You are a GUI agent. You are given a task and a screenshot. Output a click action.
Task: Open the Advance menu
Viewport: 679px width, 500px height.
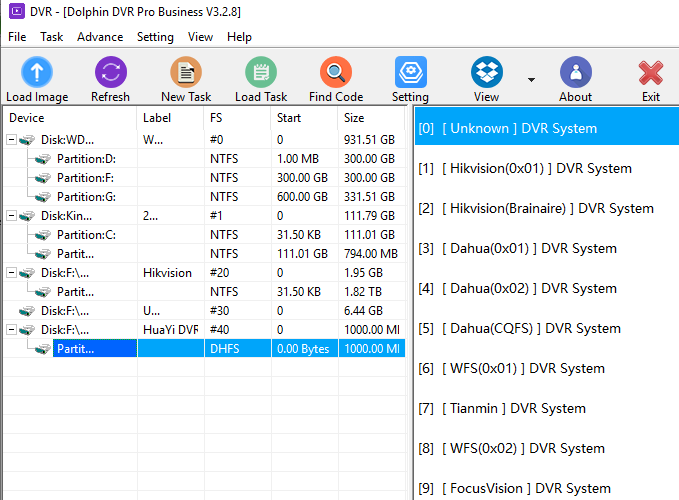100,37
